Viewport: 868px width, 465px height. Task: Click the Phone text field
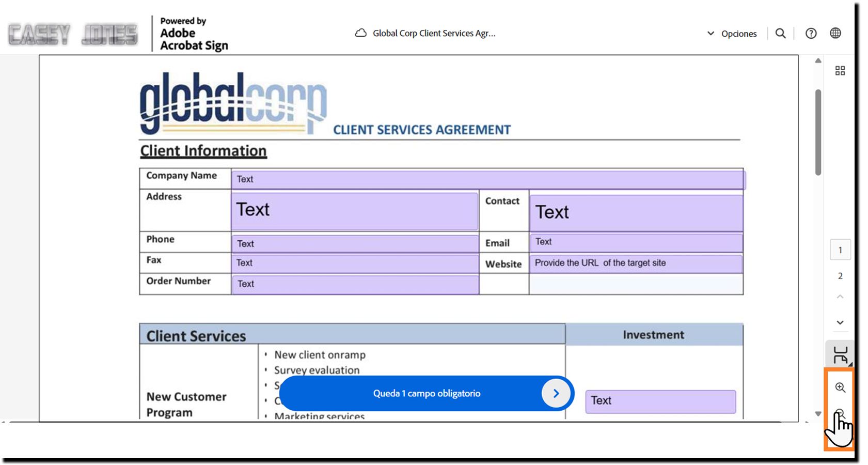[355, 243]
